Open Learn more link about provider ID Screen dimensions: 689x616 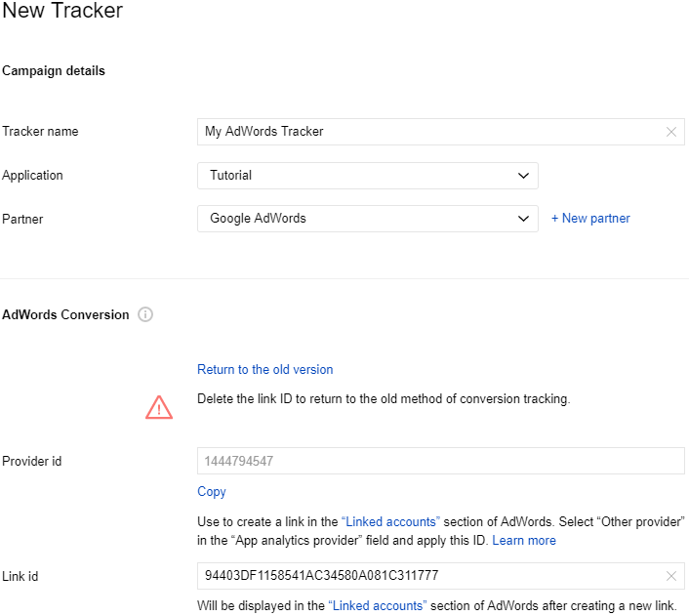tap(524, 540)
